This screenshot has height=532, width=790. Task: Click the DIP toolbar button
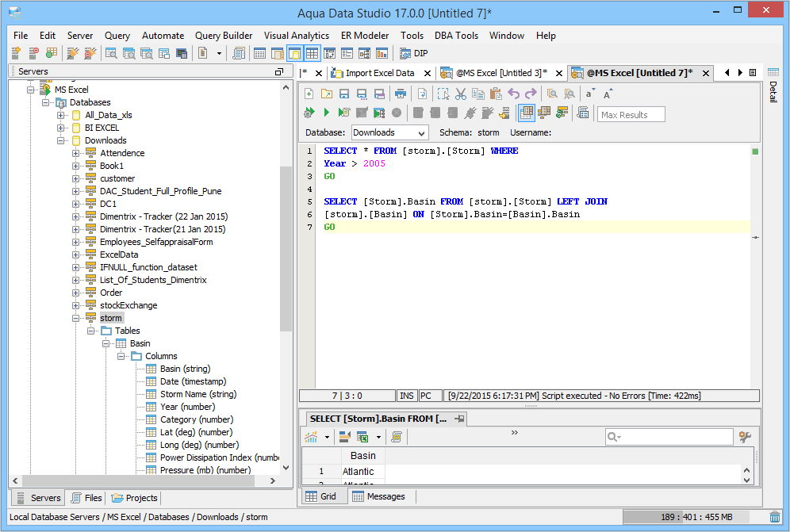[x=412, y=54]
